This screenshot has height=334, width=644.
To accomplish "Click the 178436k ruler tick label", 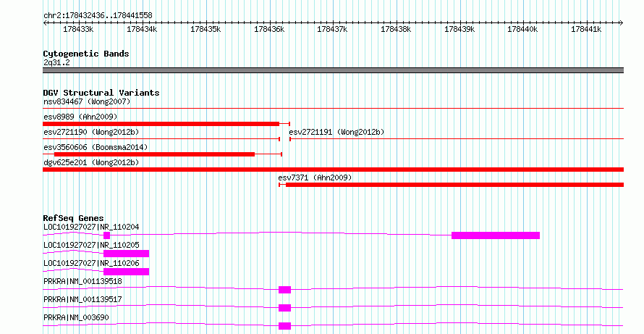I will 269,29.
